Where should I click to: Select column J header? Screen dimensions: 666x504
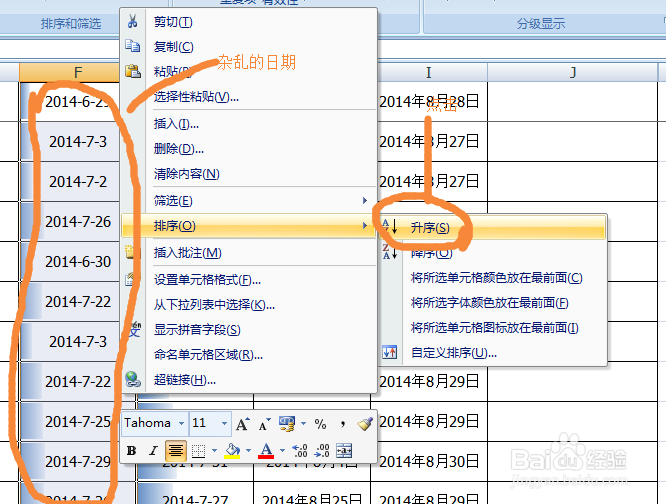573,73
